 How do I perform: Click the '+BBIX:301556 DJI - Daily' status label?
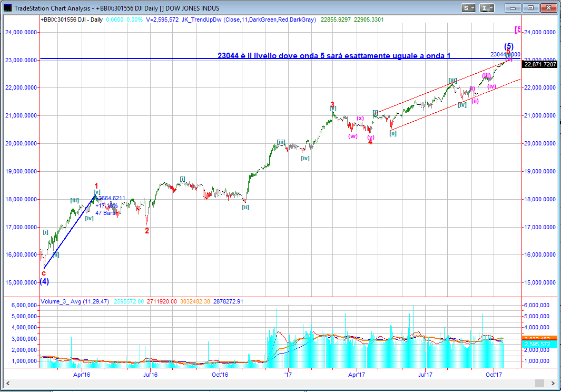click(x=72, y=19)
